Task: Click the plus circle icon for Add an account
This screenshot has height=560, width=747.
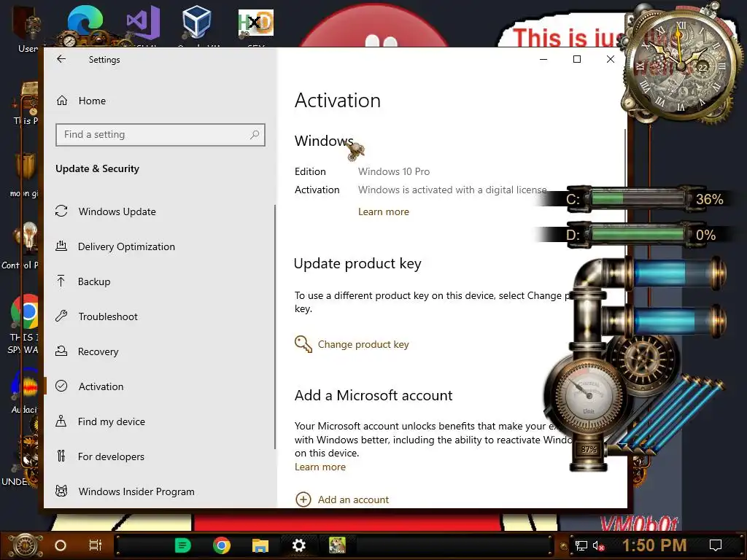Action: coord(303,499)
